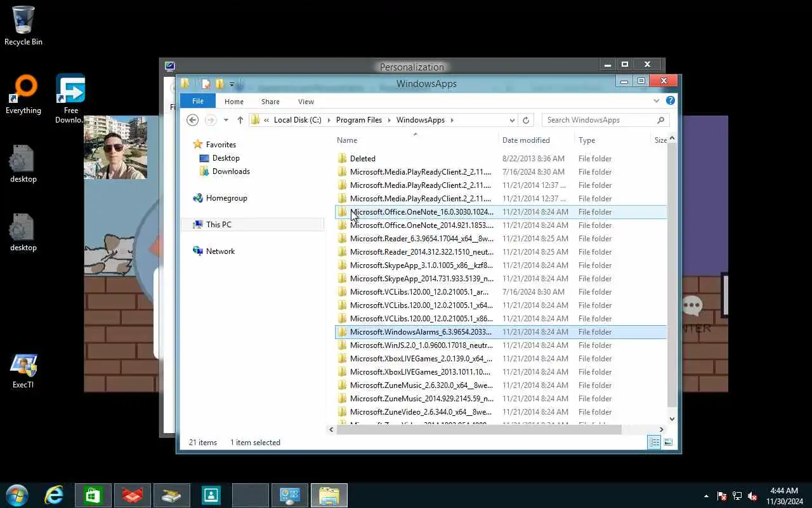Go back using the Explorer back arrow
Viewport: 812px width, 508px height.
[193, 120]
